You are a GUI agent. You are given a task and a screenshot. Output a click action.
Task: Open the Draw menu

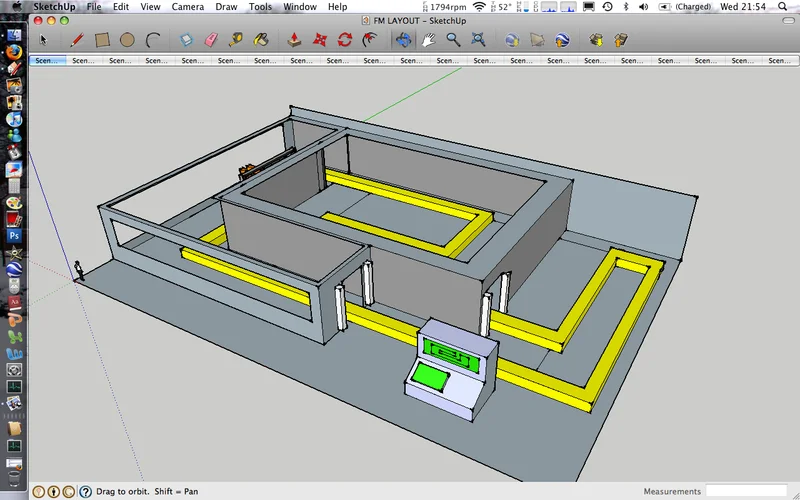(x=226, y=7)
